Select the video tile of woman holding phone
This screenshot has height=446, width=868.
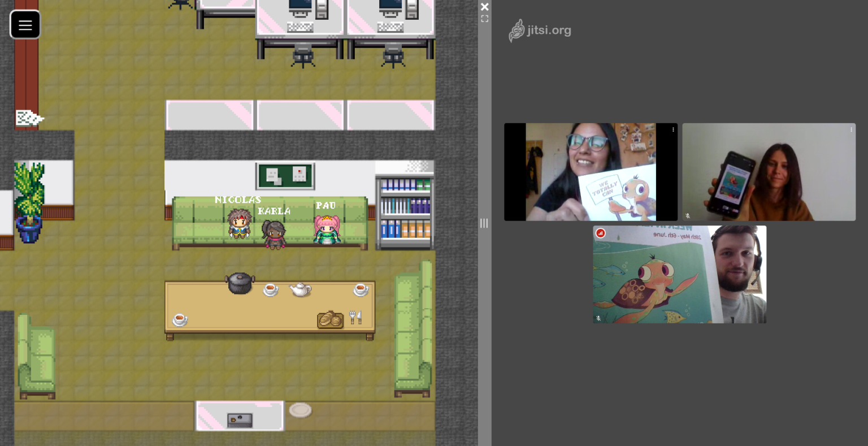pos(769,172)
